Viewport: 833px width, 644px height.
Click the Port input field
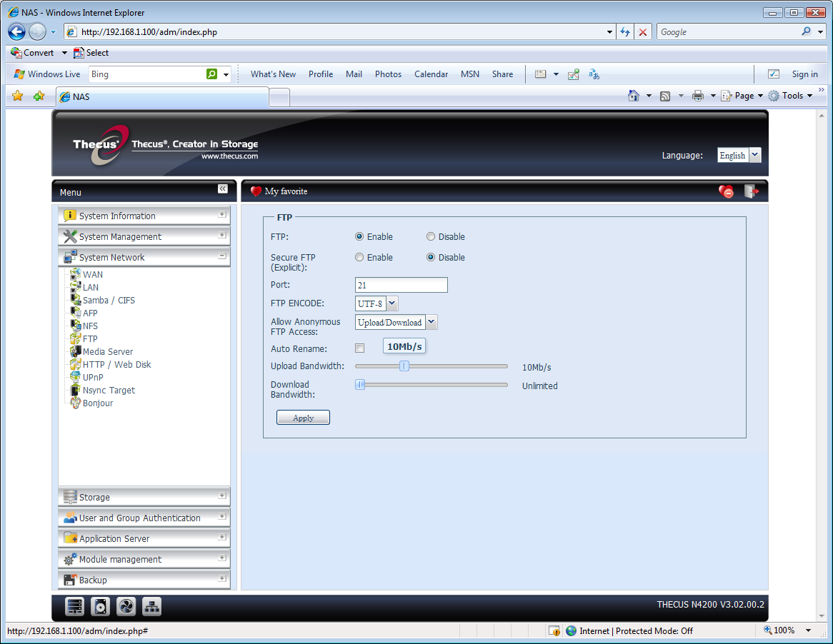click(401, 285)
